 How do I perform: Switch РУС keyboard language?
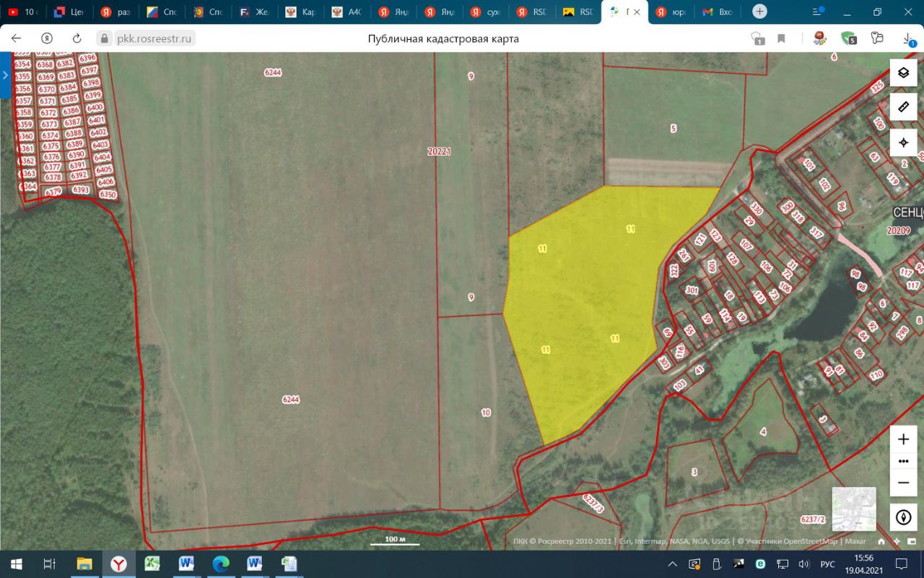(828, 564)
